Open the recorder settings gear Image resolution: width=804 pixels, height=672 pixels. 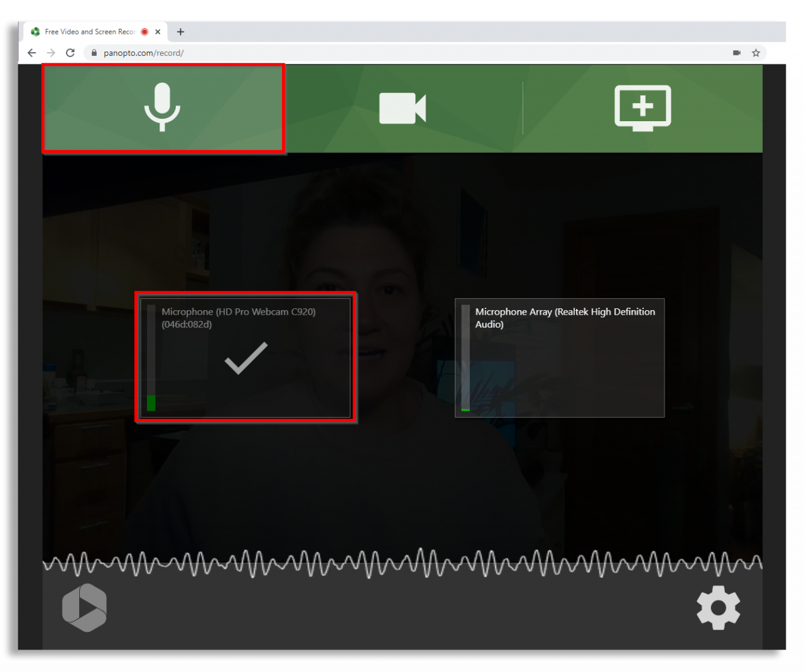coord(718,607)
